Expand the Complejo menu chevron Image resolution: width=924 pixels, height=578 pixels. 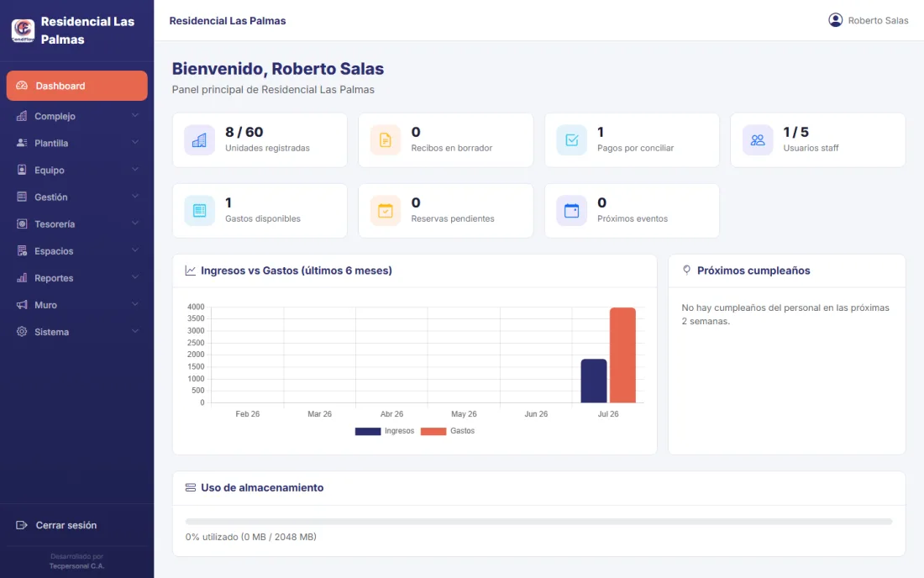(135, 115)
